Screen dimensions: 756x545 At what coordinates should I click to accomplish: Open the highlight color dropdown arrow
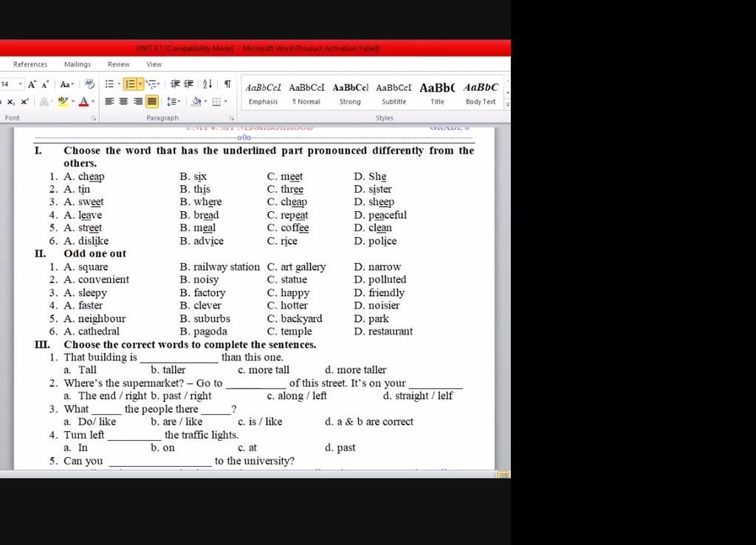73,102
